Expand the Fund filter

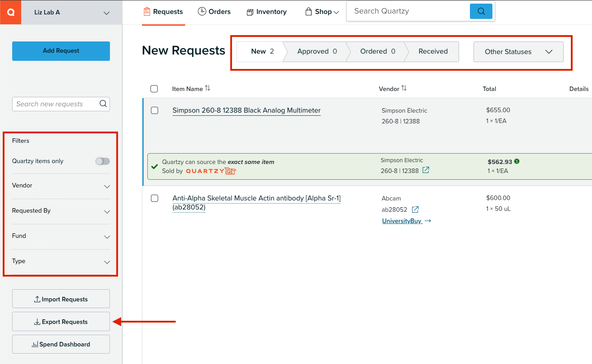pyautogui.click(x=61, y=236)
